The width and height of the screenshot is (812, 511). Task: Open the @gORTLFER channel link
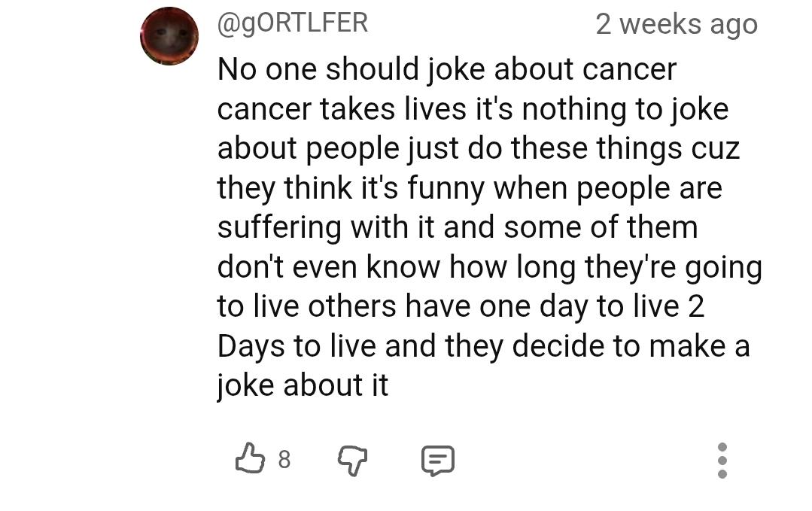[293, 23]
